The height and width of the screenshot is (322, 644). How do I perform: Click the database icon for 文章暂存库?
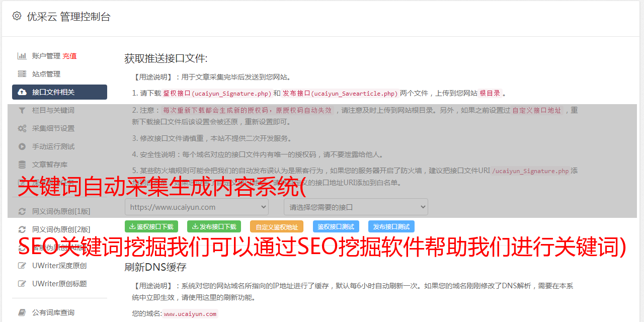pos(22,165)
